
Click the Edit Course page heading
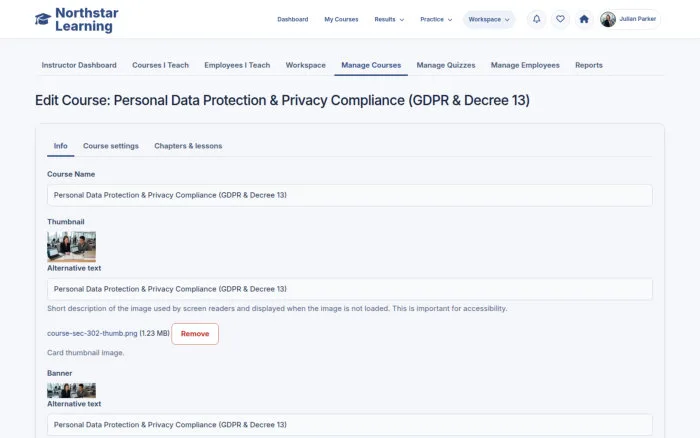[282, 100]
